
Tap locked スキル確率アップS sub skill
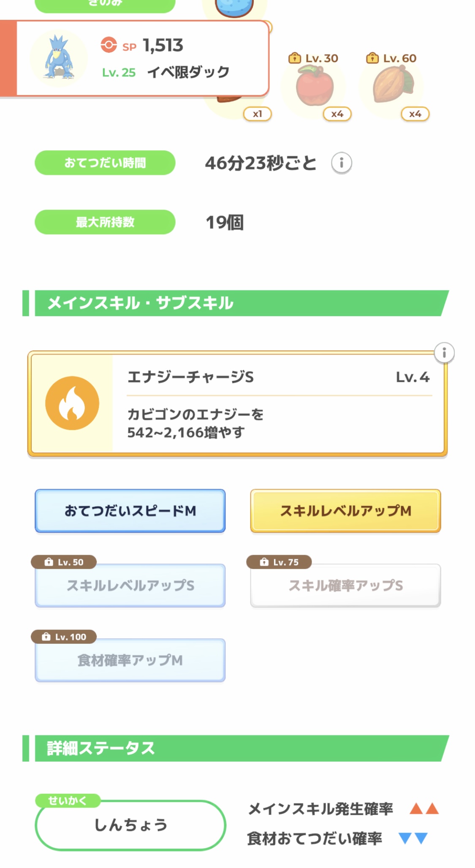coord(345,586)
